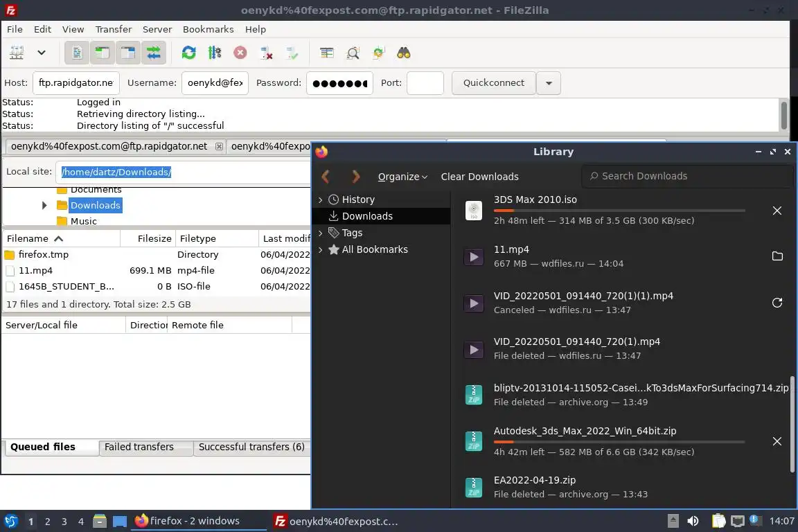The width and height of the screenshot is (798, 532).
Task: Click 3DS Max 2010.iso download progress bar
Action: [619, 211]
